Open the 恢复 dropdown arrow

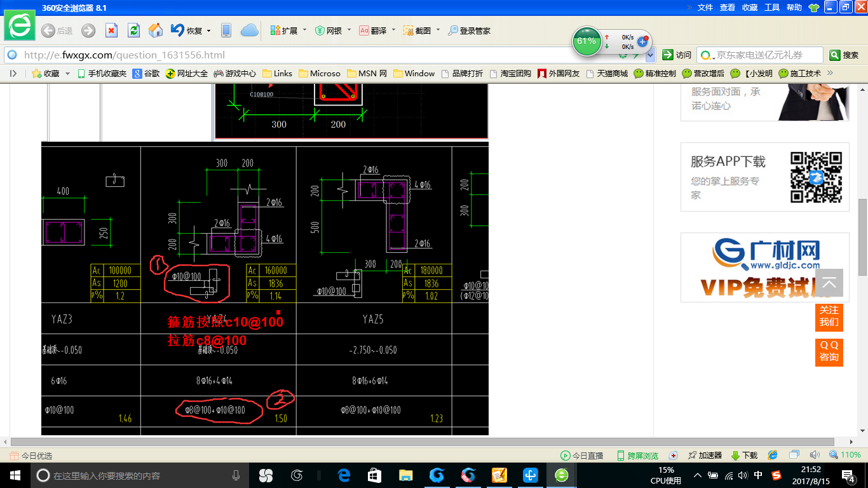(208, 30)
